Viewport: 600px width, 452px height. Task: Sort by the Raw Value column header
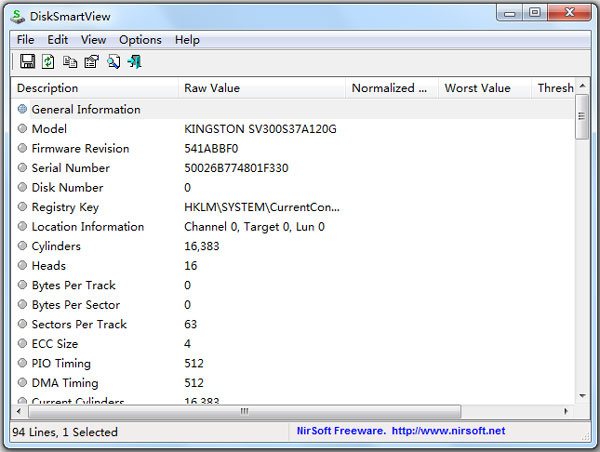[262, 88]
